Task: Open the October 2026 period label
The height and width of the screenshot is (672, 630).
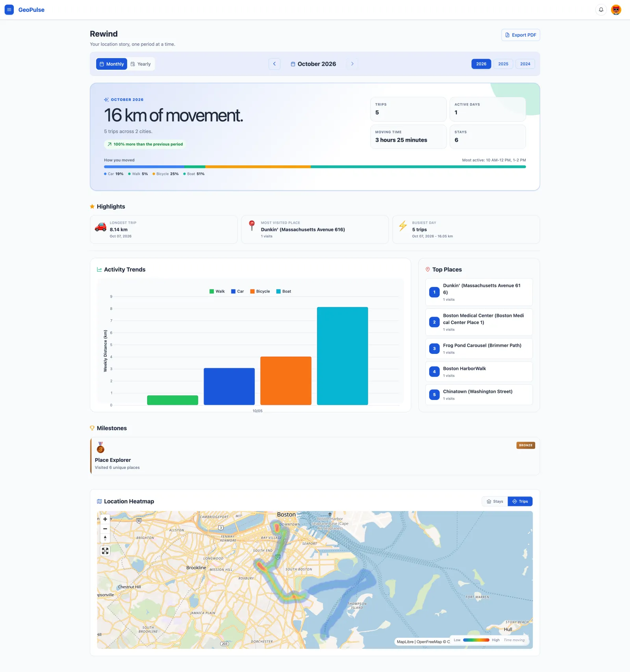Action: (x=313, y=64)
